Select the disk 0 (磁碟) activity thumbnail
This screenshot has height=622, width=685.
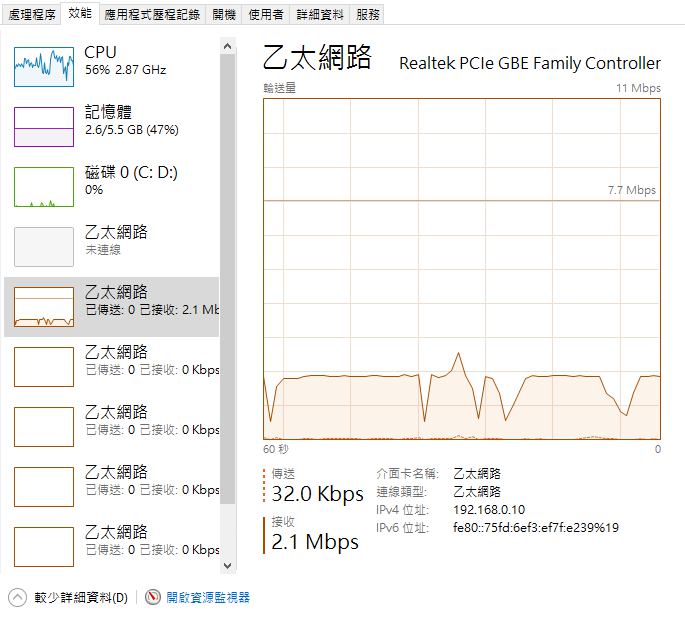(x=44, y=187)
